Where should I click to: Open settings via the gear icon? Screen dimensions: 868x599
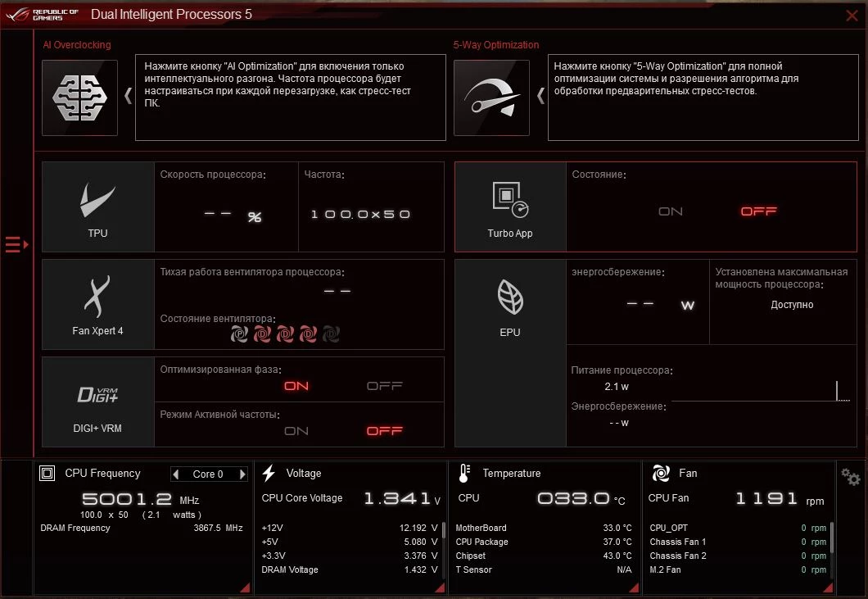850,476
